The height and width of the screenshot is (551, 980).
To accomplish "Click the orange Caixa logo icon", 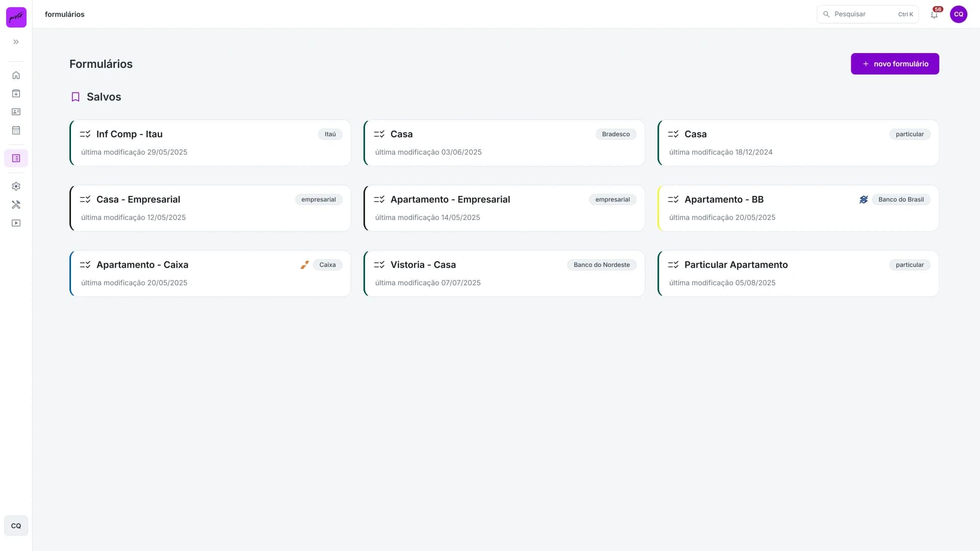I will [305, 265].
